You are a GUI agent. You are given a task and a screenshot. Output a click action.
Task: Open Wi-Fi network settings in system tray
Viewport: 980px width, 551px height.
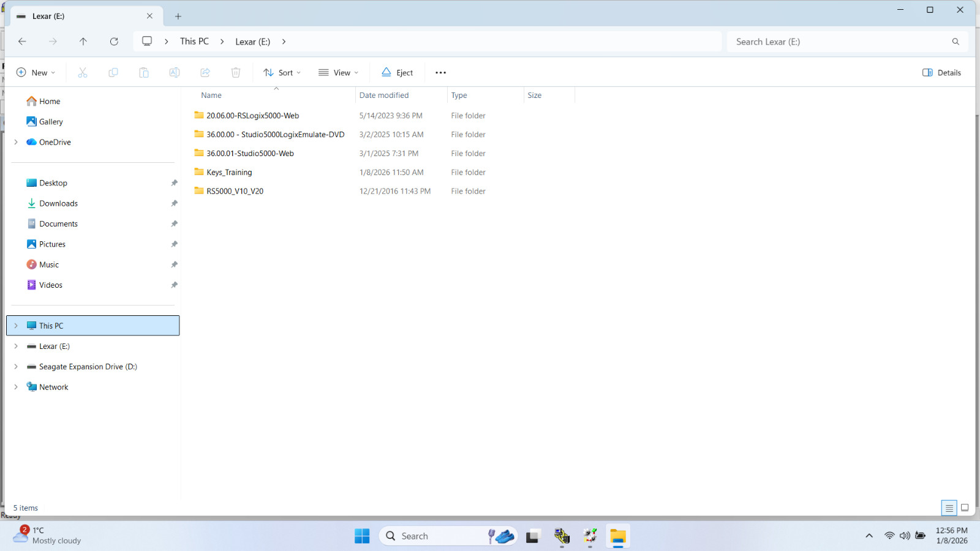889,536
